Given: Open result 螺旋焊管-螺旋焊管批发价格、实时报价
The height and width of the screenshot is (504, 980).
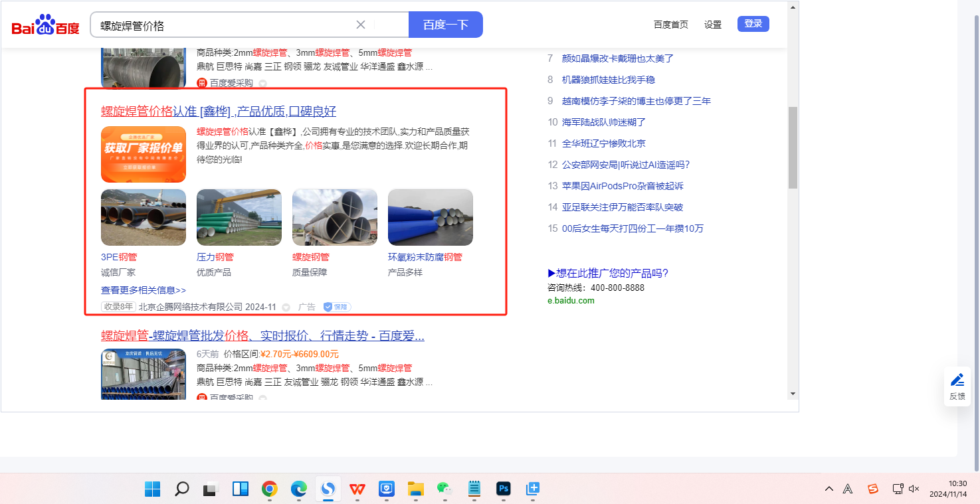Looking at the screenshot, I should (x=263, y=335).
